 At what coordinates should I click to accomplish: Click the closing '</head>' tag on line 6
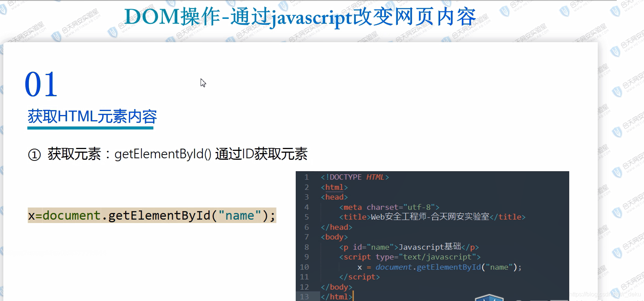coord(336,227)
